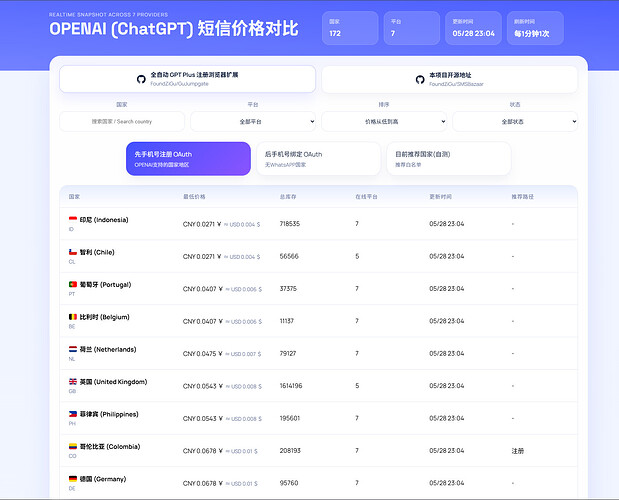This screenshot has width=619, height=500.
Task: Click Colombia's stock value 208193
Action: pos(290,450)
